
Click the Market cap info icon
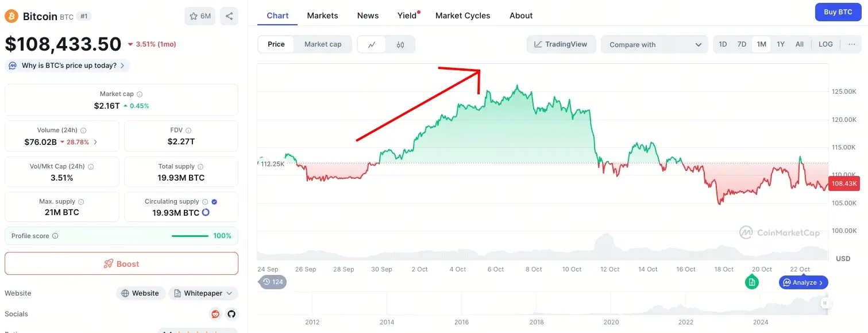coord(140,94)
